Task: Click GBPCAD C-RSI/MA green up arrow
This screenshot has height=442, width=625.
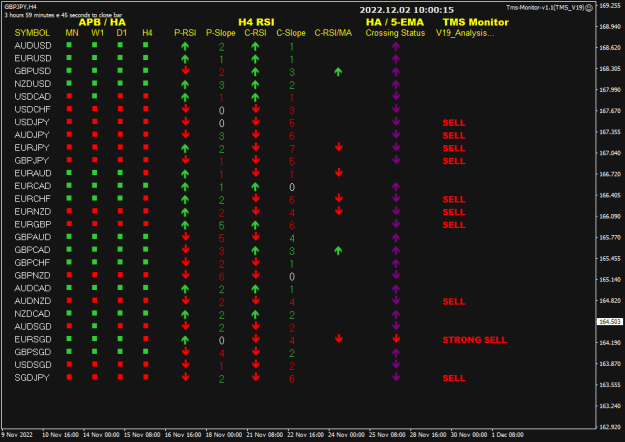Action: coord(338,250)
